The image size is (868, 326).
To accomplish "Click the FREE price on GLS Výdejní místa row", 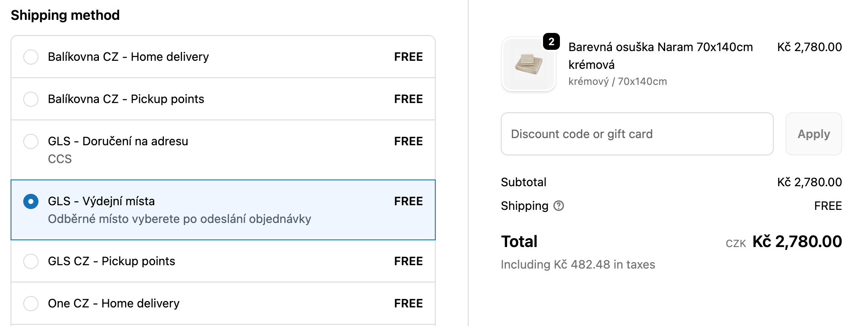I will 408,201.
